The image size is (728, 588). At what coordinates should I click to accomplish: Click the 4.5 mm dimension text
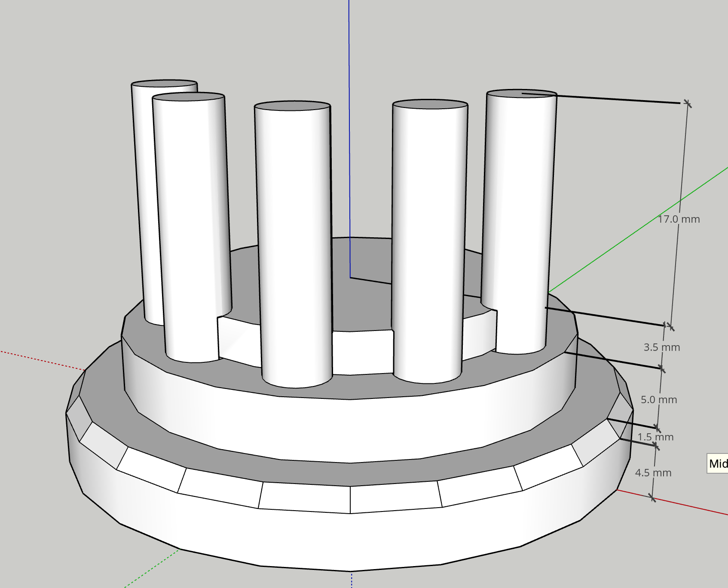[x=653, y=473]
